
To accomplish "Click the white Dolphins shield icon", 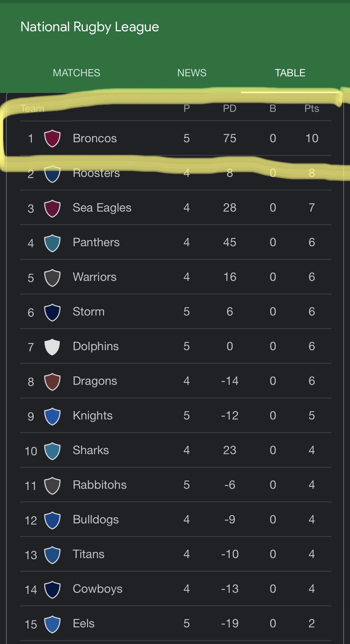I will tap(52, 347).
